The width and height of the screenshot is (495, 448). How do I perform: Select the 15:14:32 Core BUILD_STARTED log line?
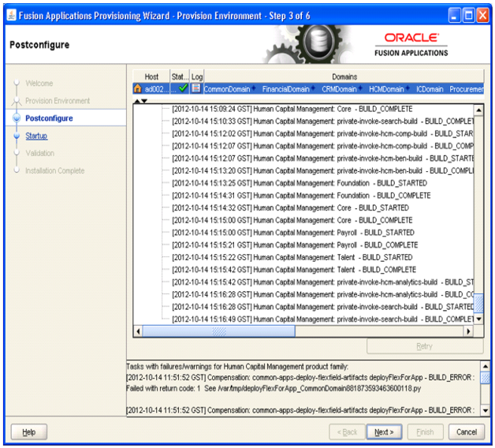click(x=290, y=208)
